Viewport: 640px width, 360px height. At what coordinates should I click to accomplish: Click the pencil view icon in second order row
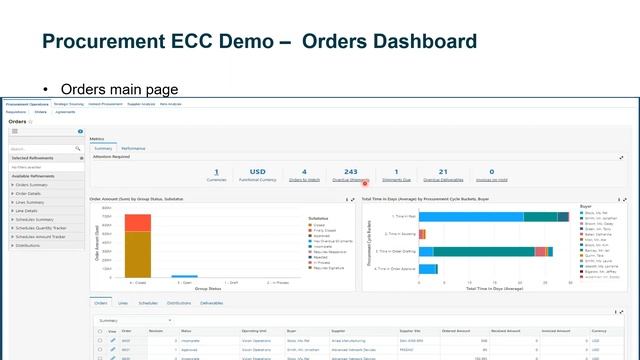pos(113,349)
